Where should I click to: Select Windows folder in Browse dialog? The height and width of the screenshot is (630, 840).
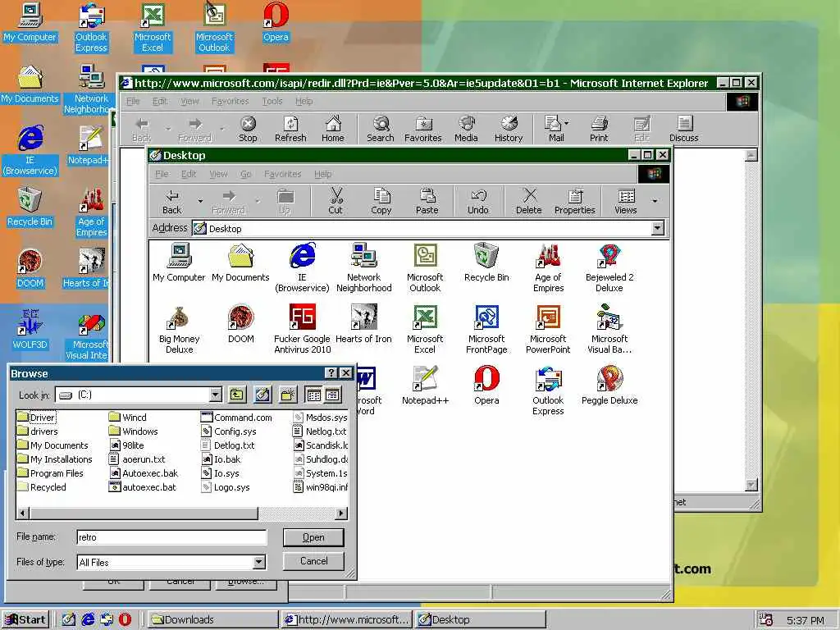coord(134,431)
